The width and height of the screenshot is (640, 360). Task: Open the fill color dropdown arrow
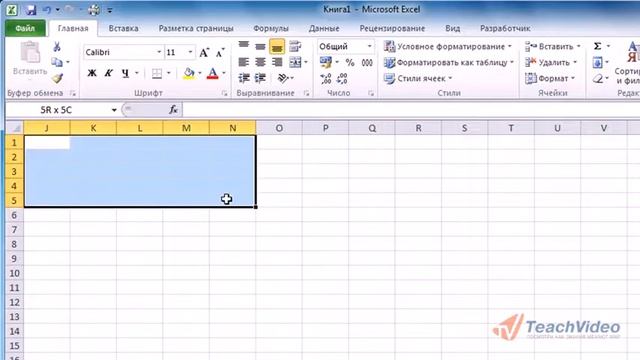200,73
